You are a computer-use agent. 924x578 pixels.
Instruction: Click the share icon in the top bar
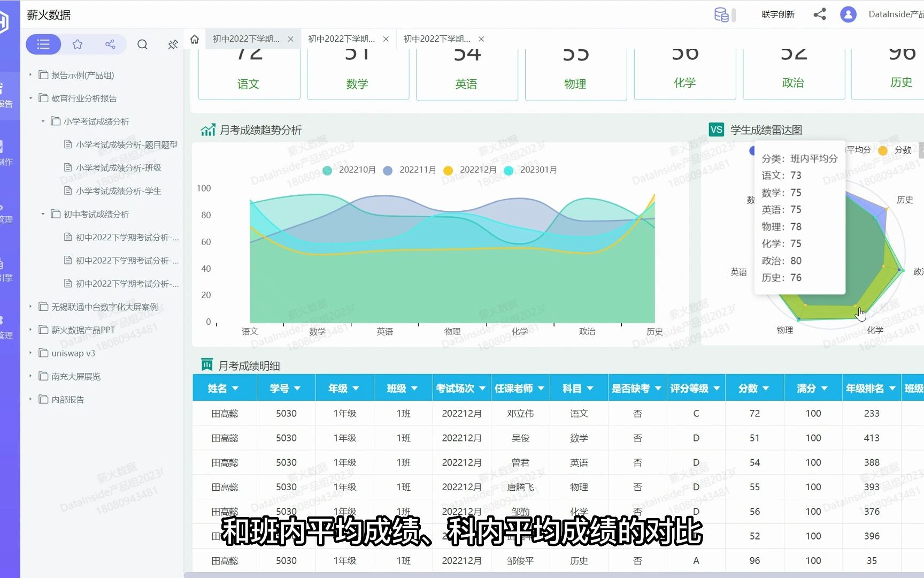(x=820, y=14)
